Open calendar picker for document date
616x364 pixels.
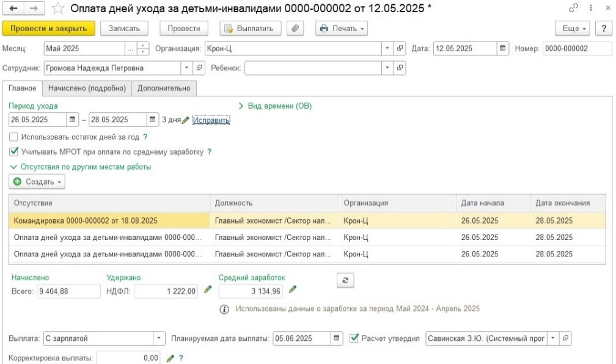tap(503, 48)
